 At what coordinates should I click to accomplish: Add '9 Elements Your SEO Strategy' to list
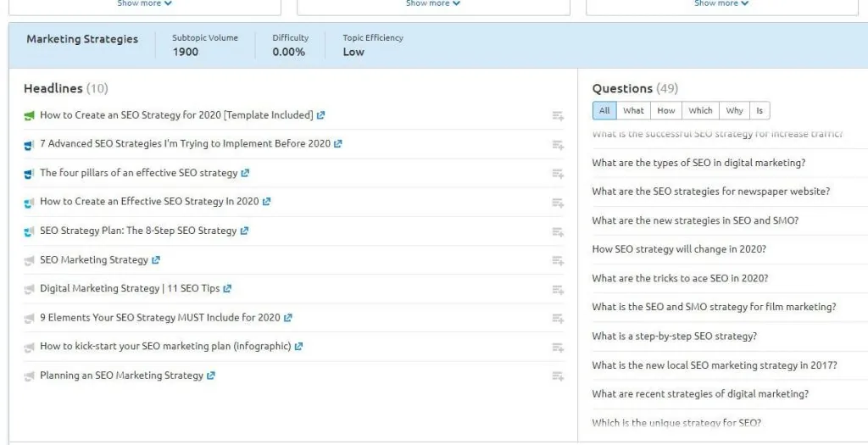coord(558,318)
